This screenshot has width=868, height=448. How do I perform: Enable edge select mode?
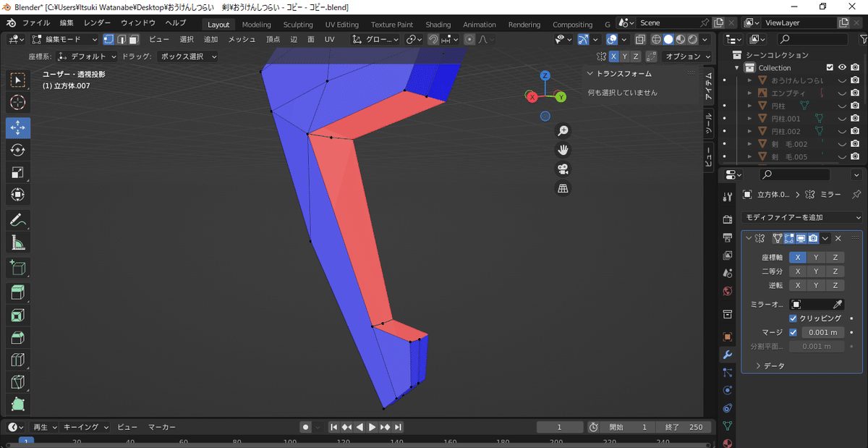(x=121, y=39)
